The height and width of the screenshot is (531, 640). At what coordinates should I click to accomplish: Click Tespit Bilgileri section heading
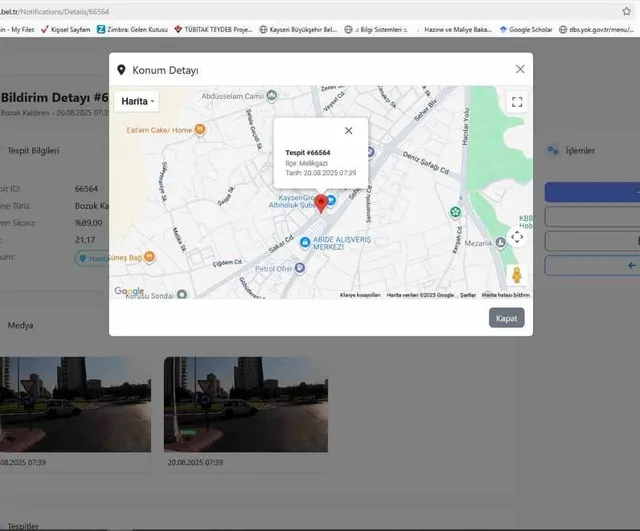pos(33,151)
